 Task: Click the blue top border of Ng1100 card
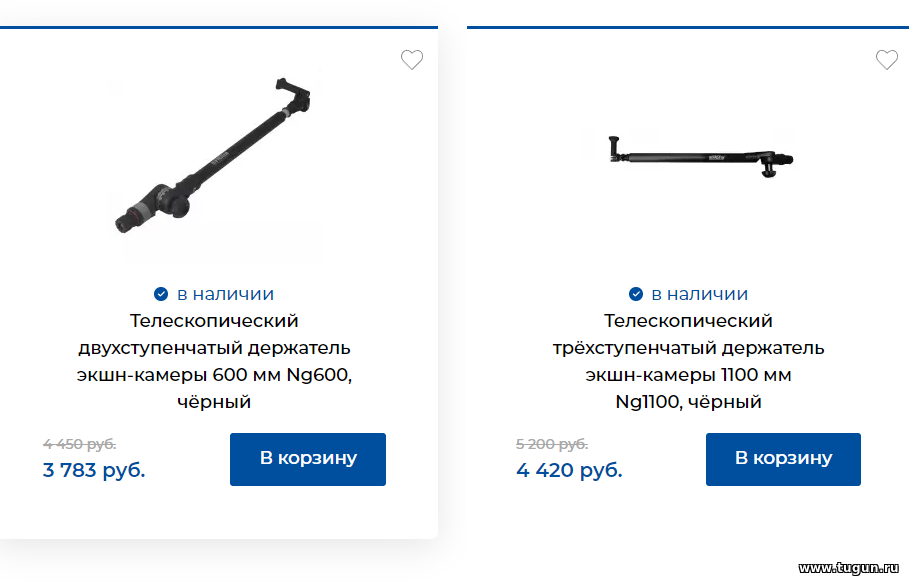pyautogui.click(x=688, y=27)
